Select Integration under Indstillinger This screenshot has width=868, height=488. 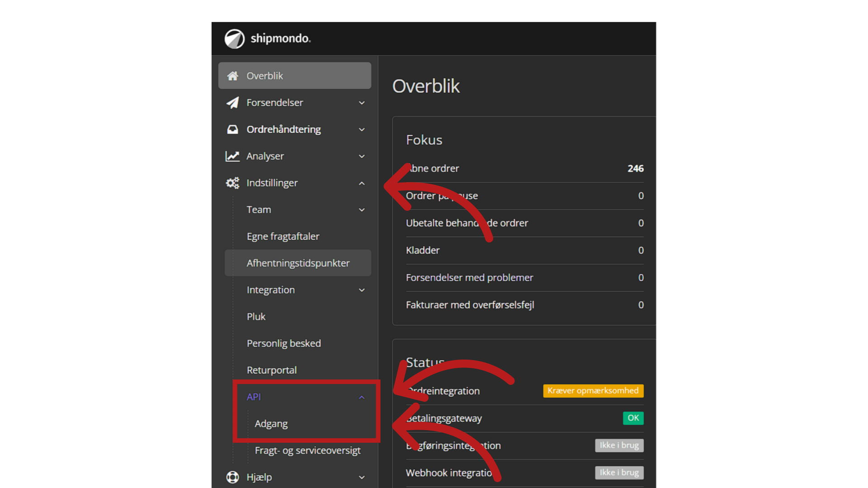tap(298, 290)
